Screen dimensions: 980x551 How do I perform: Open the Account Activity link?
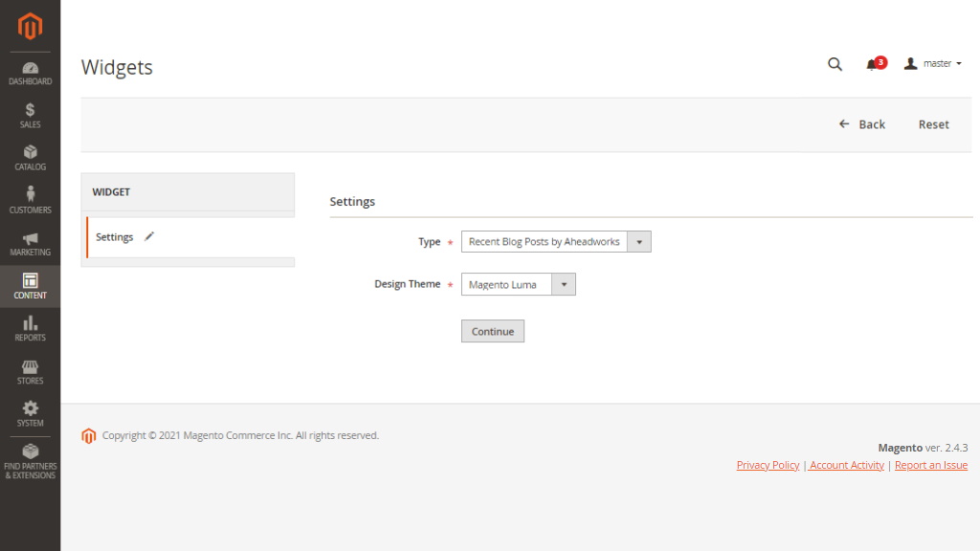846,465
